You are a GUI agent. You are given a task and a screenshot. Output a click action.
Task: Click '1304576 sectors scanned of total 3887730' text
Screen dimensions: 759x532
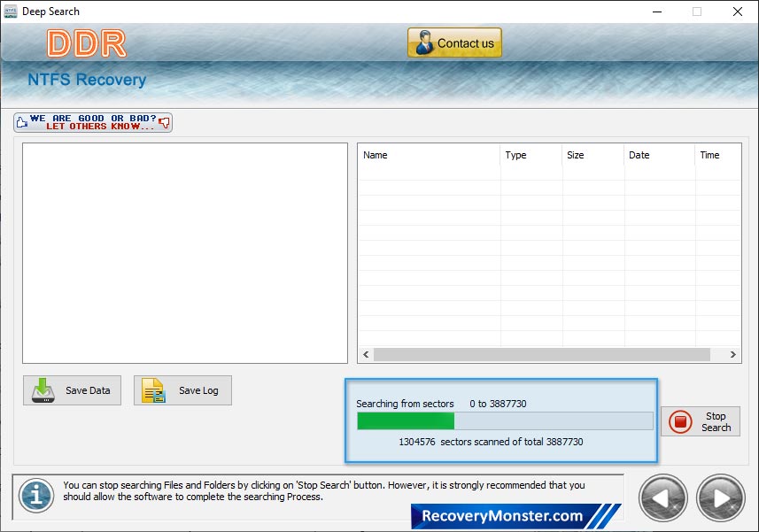click(491, 442)
